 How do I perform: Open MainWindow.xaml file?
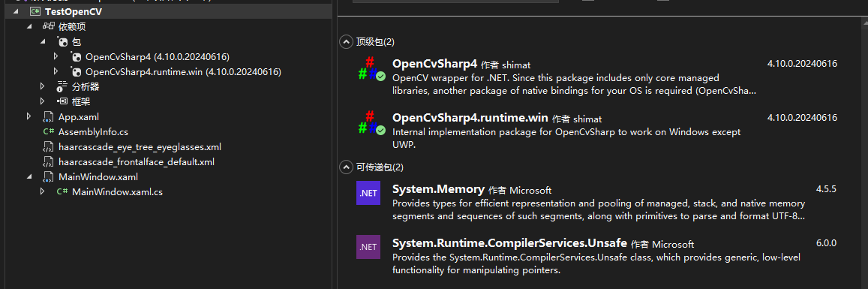98,177
